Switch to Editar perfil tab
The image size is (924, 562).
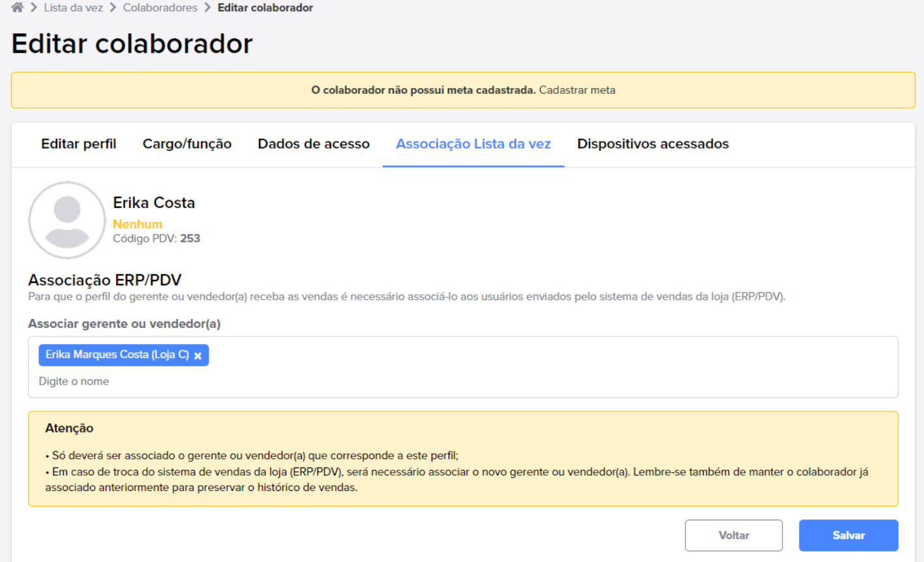pyautogui.click(x=79, y=144)
